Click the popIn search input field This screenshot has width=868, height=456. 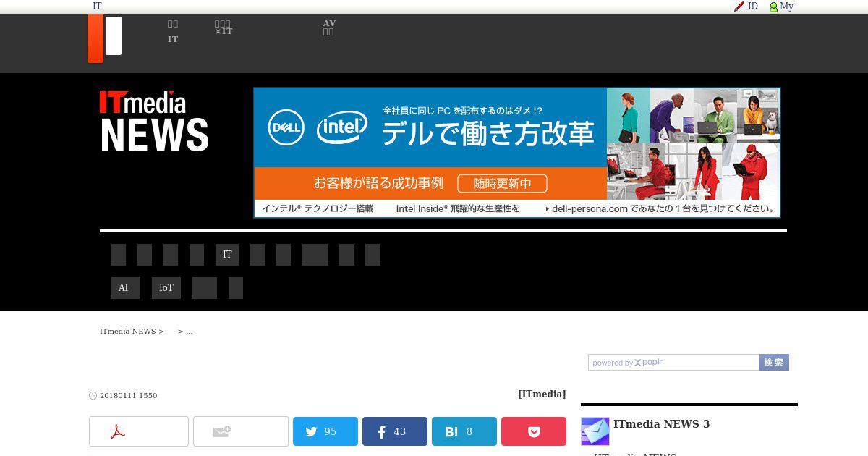(x=673, y=363)
